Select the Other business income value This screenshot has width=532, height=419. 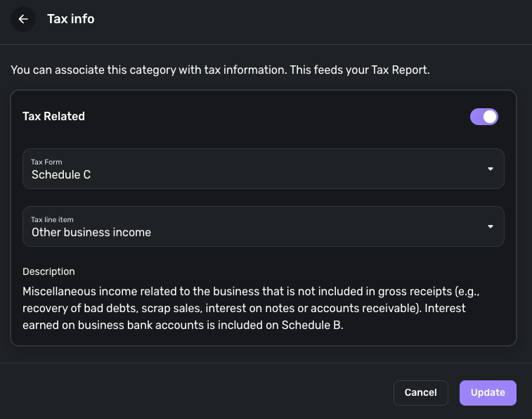click(91, 232)
